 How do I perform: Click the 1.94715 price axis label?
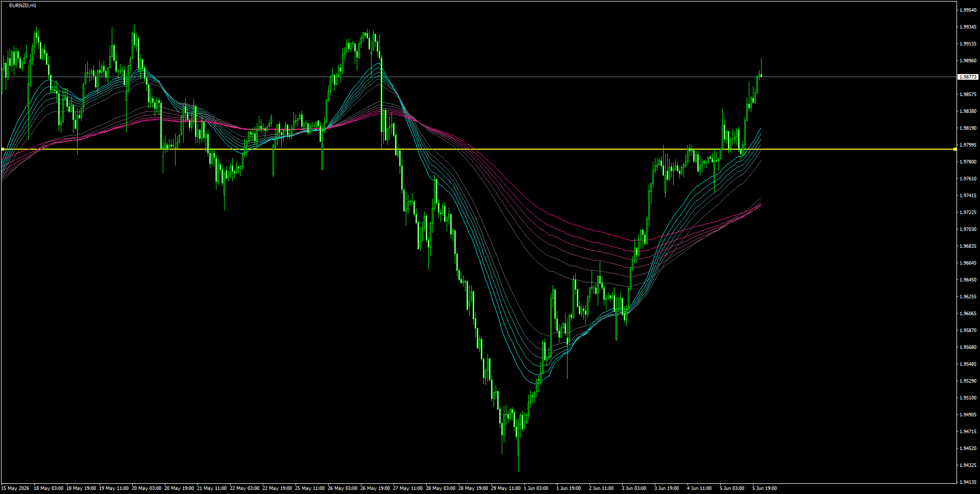(968, 432)
